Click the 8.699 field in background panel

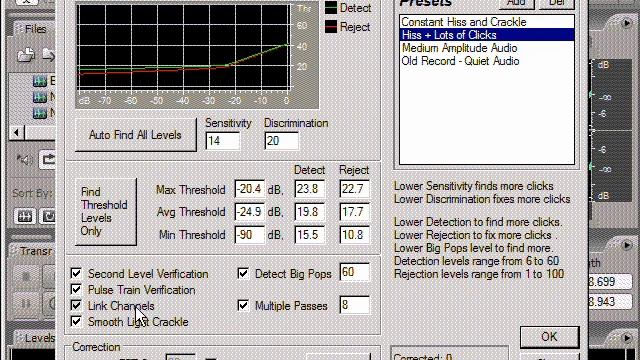click(610, 281)
